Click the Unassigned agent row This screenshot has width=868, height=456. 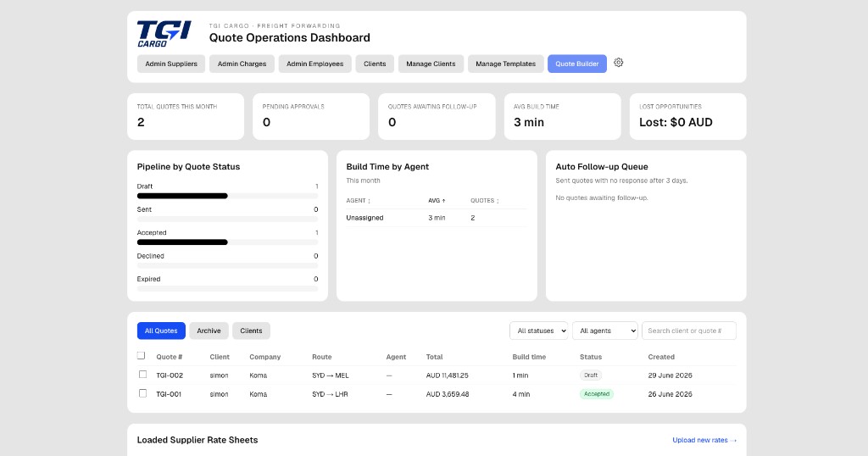tap(437, 218)
